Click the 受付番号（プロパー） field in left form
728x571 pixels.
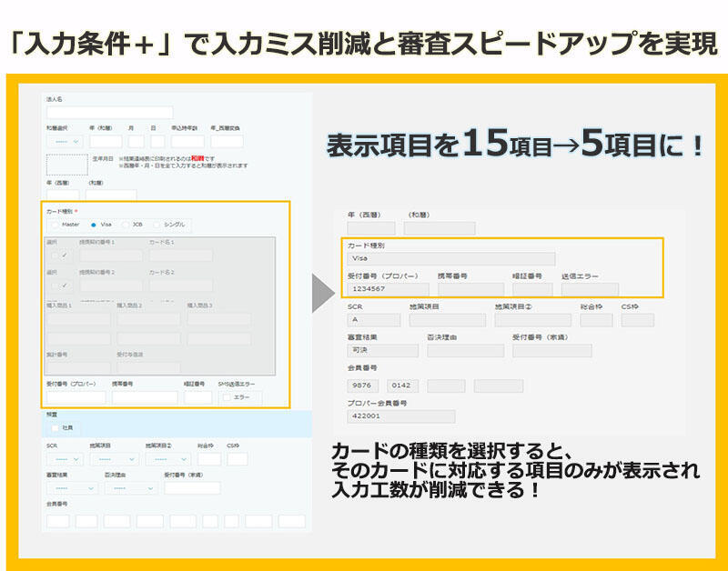[76, 397]
